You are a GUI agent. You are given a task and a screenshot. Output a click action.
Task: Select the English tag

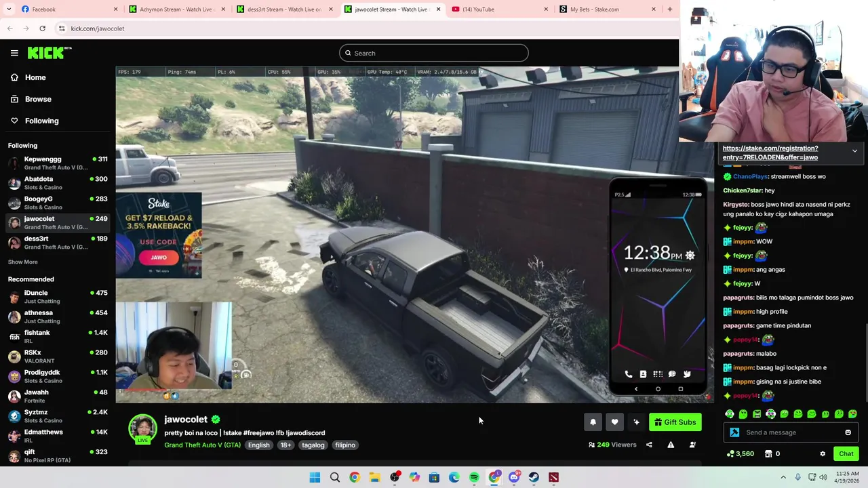pos(258,445)
